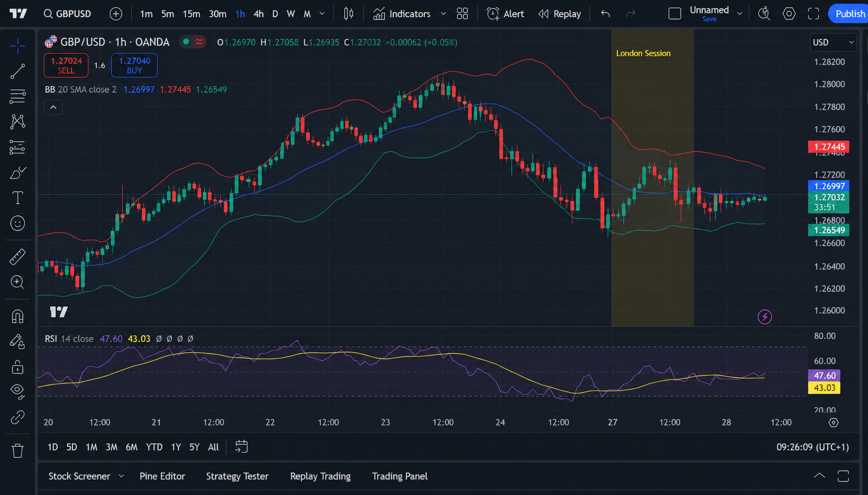Click the layout square icon
Viewport: 868px width, 495px height.
coord(675,14)
